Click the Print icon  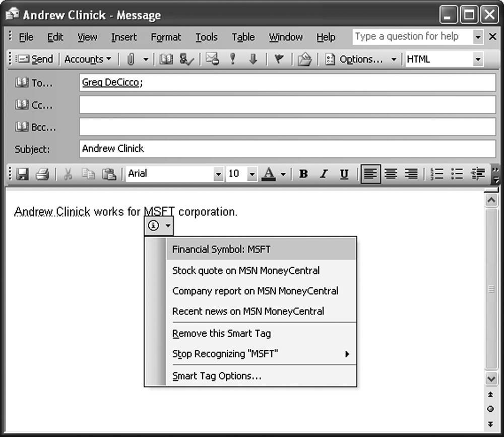click(42, 174)
